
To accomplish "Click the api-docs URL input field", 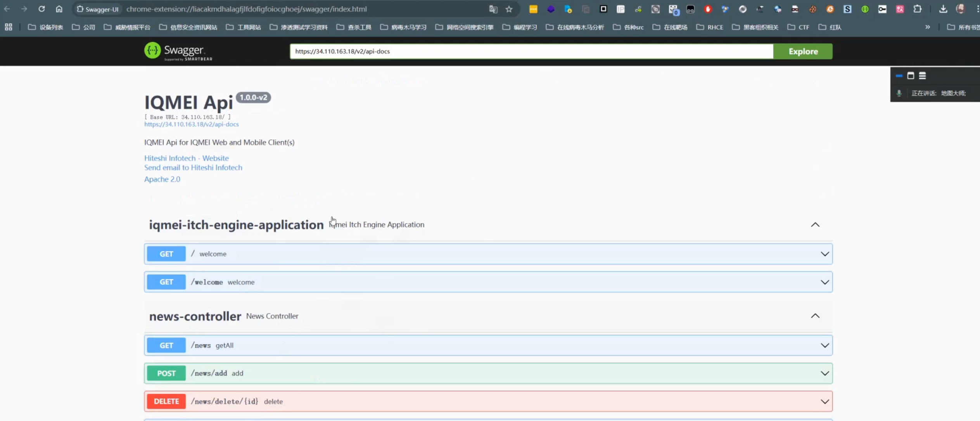I will tap(531, 51).
